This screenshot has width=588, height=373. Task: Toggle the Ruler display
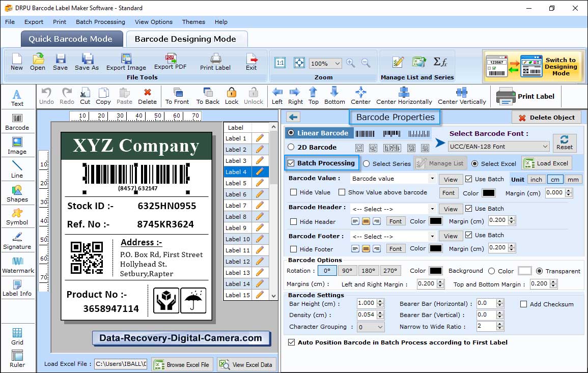click(x=17, y=359)
